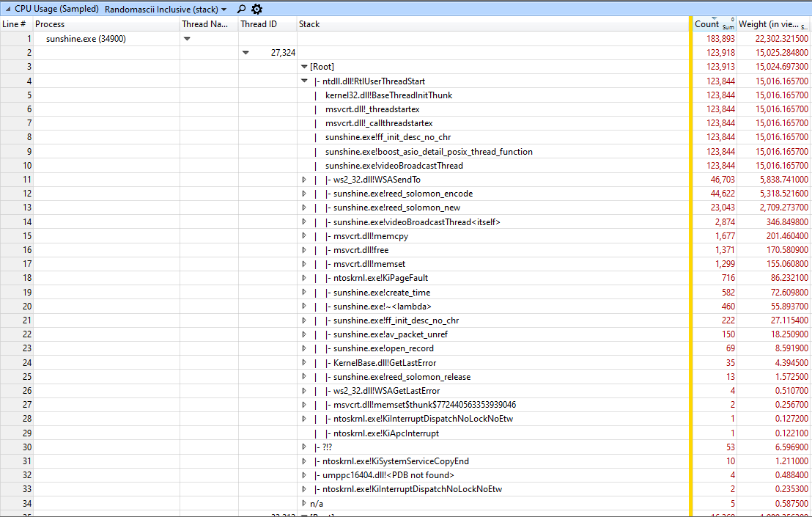Collapse sunshine.exe (34900) thread name arrow
The image size is (812, 517).
click(187, 39)
